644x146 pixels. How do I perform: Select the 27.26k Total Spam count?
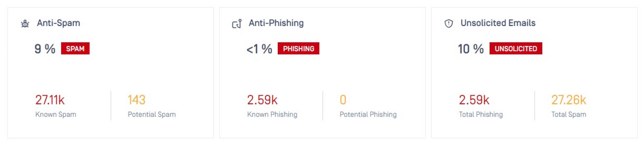[568, 100]
